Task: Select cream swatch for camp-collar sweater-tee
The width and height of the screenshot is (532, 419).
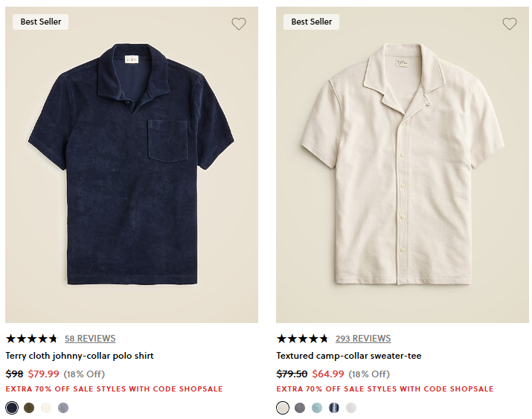Action: (283, 407)
